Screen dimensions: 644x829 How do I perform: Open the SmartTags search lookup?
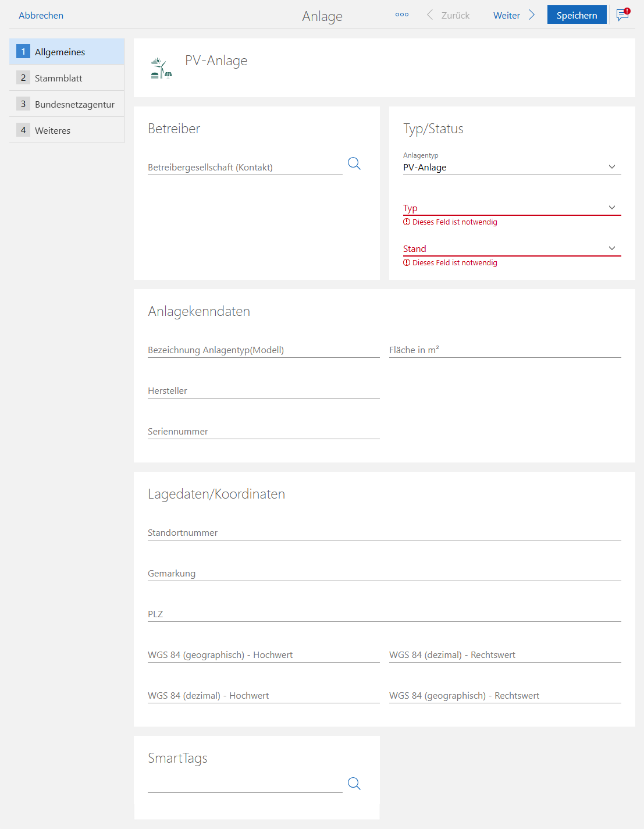click(354, 784)
